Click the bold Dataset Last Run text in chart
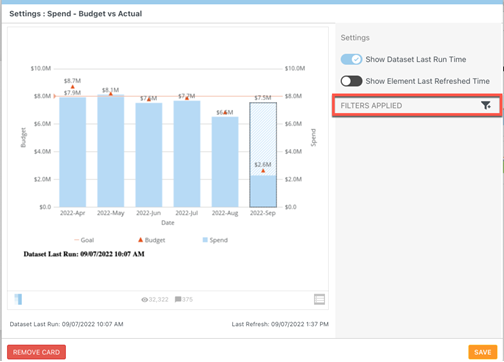 pyautogui.click(x=84, y=254)
